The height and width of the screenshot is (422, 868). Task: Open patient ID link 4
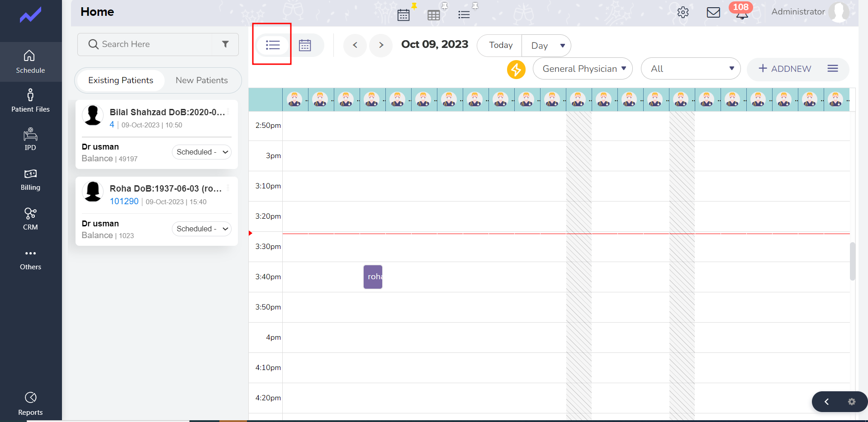(x=112, y=125)
